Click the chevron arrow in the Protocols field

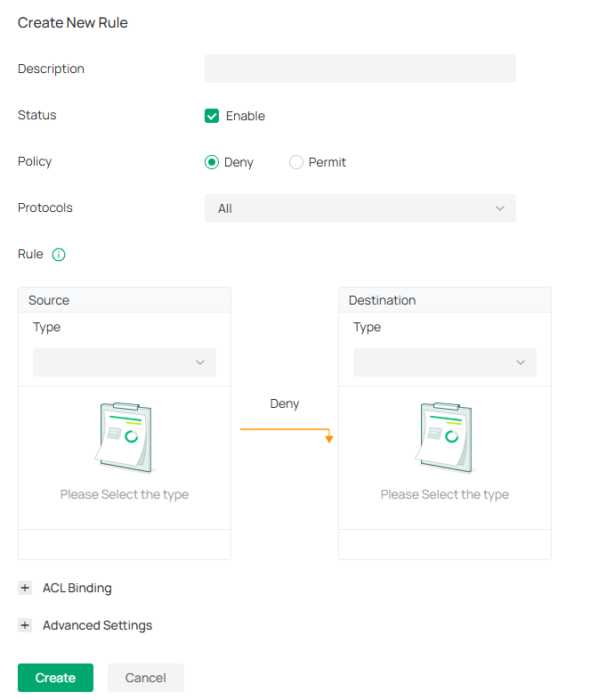click(x=499, y=208)
